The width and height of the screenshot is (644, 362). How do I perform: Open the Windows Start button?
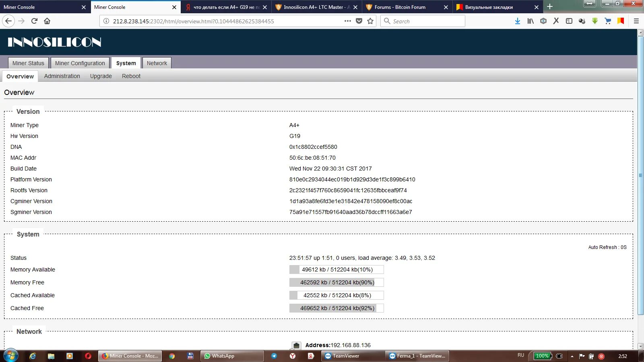click(x=11, y=356)
